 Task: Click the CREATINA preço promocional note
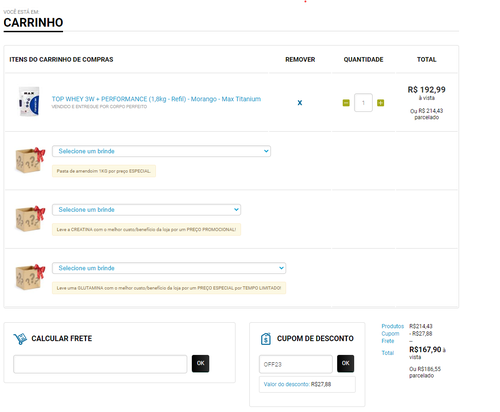click(x=146, y=230)
